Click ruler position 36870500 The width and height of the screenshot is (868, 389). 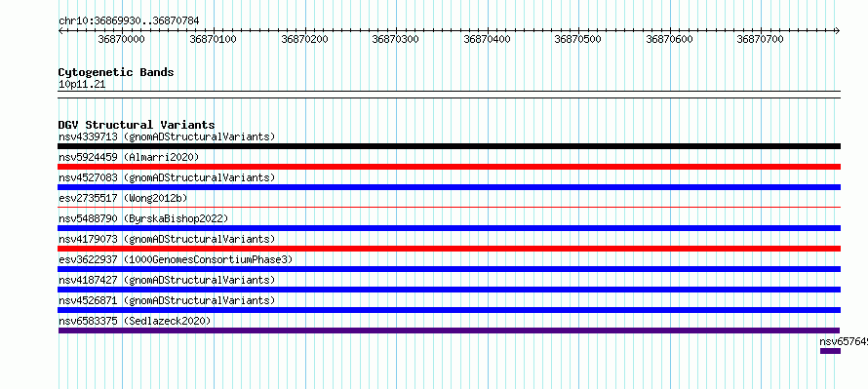tap(578, 39)
